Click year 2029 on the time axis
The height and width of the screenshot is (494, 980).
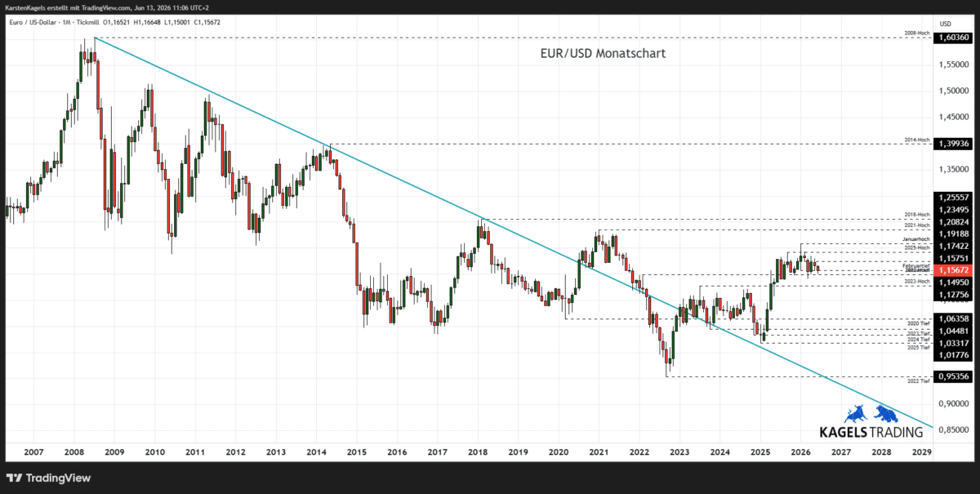[x=921, y=452]
